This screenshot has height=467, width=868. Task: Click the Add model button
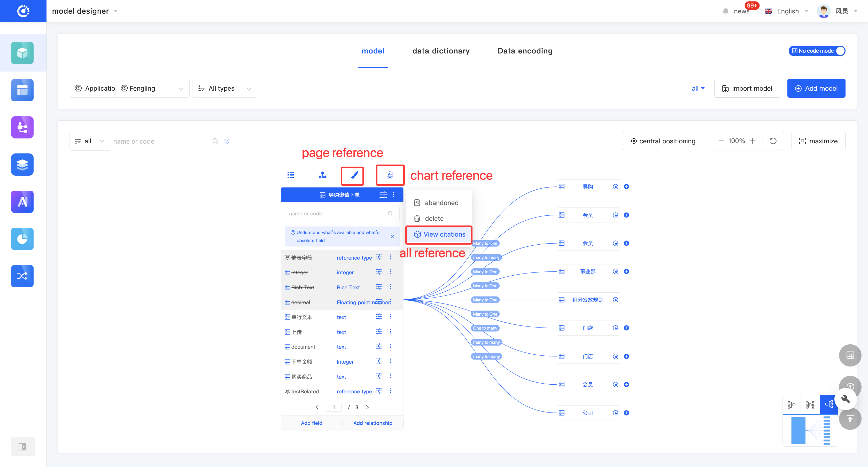tap(816, 88)
